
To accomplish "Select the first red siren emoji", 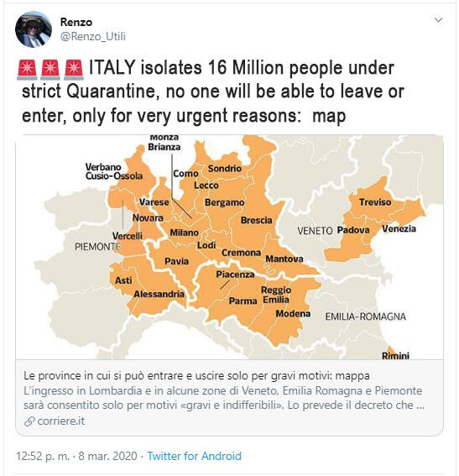I will (x=27, y=70).
